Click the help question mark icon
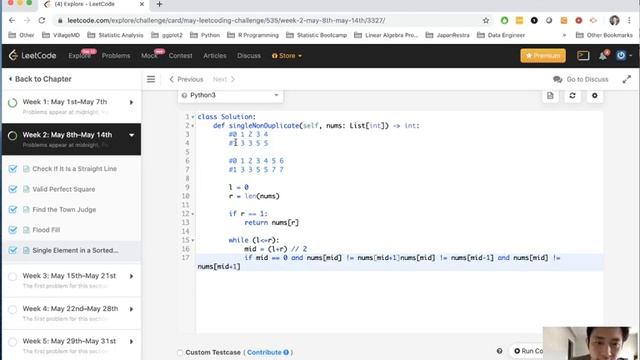This screenshot has width=640, height=360. [499, 351]
